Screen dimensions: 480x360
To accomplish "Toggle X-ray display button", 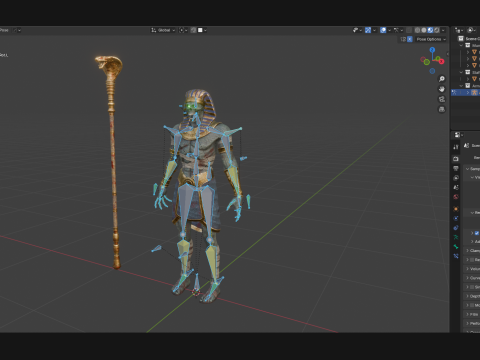I will pos(409,30).
